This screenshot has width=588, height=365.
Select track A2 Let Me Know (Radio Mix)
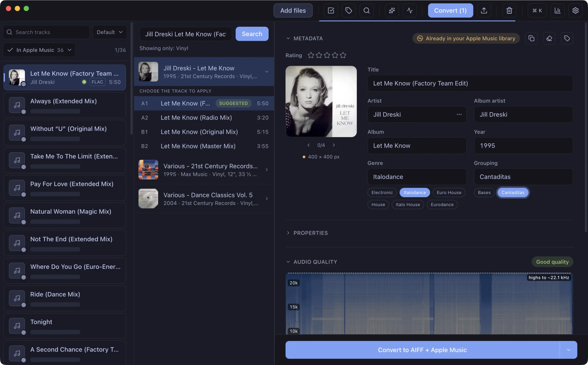point(204,118)
